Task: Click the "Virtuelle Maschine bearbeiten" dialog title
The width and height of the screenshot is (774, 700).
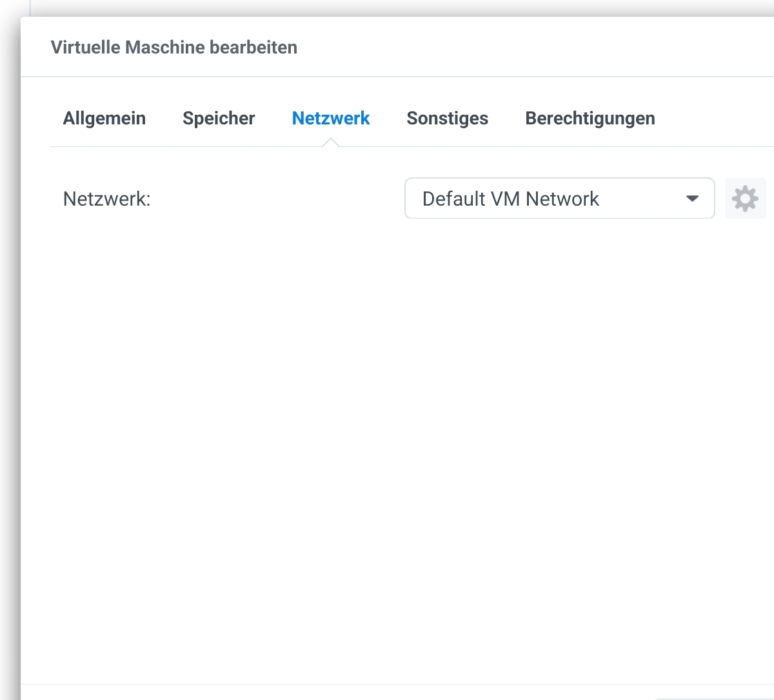Action: [174, 48]
